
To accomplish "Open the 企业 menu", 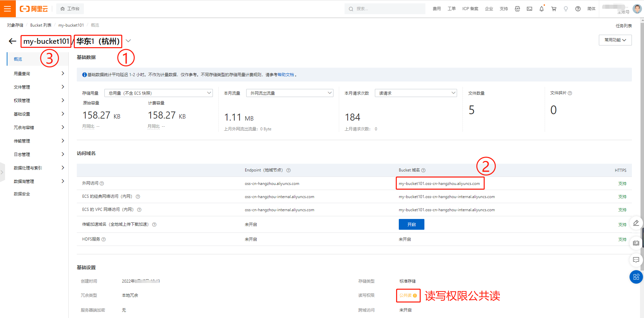I will [x=489, y=9].
